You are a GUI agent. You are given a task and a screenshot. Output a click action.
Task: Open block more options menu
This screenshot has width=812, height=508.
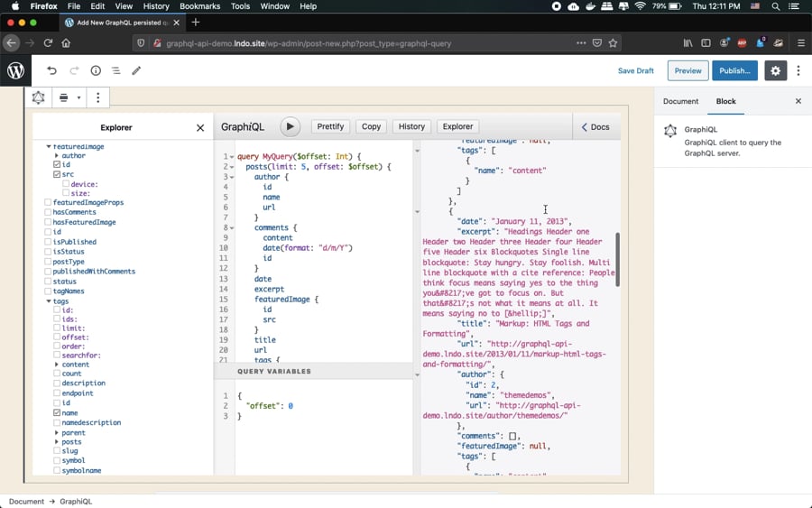point(97,97)
